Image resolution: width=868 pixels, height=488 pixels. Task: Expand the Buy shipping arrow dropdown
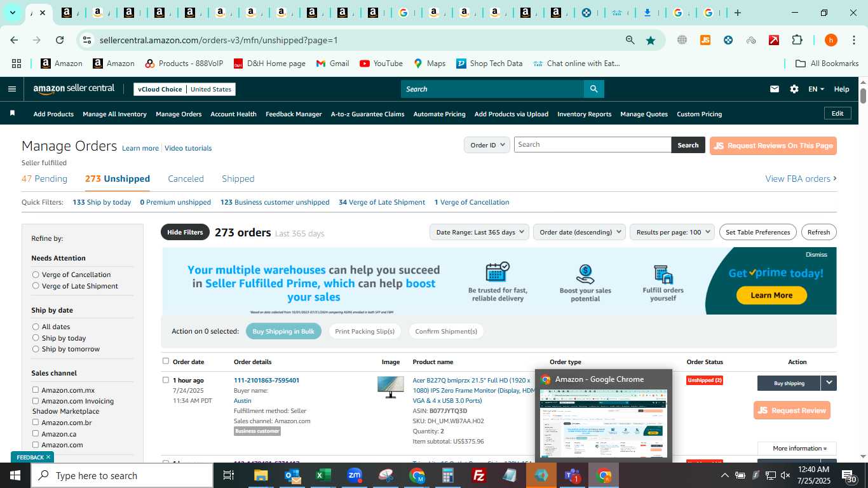829,383
